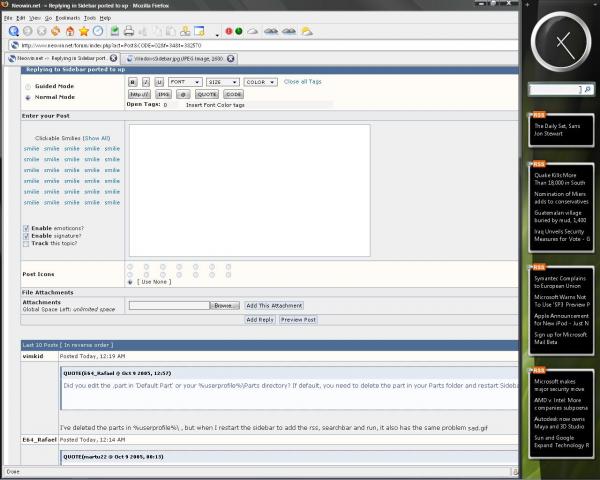600x480 pixels.
Task: Click into the post message text area
Action: [x=249, y=190]
